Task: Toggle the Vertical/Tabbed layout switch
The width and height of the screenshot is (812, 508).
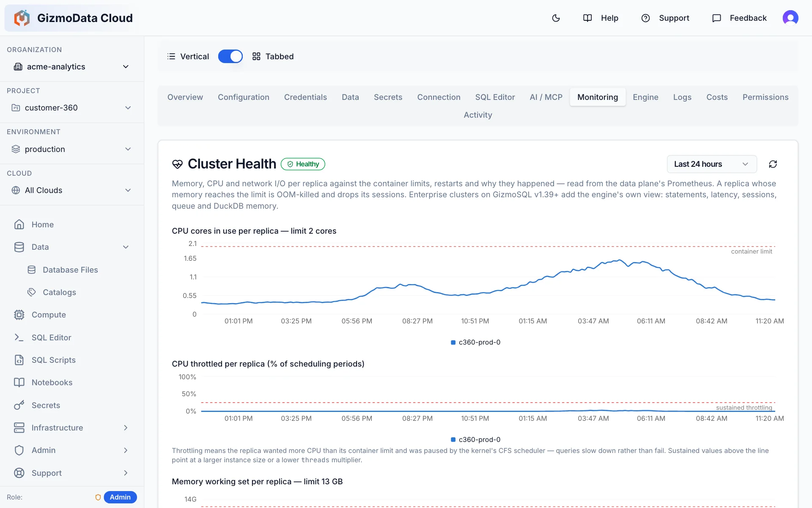Action: 230,56
